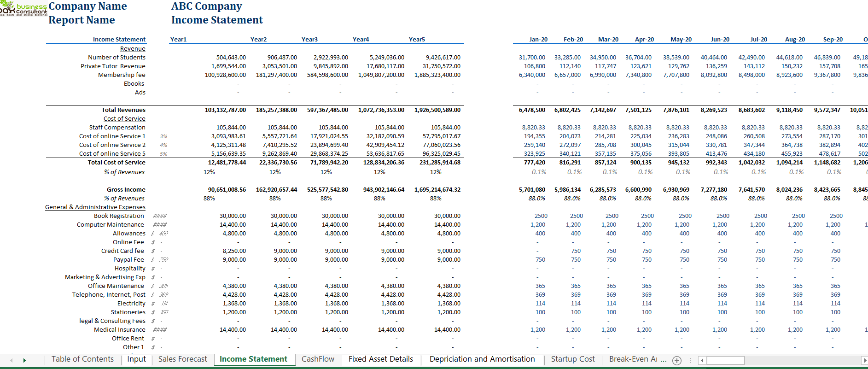Select the 'Total Cost of Service' label
868x369 pixels.
(117, 163)
